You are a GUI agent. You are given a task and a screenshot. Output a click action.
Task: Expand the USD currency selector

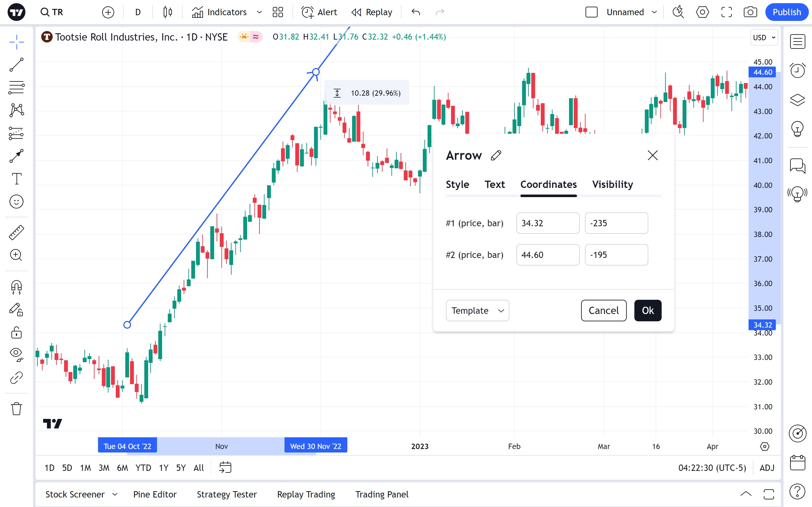pyautogui.click(x=764, y=38)
